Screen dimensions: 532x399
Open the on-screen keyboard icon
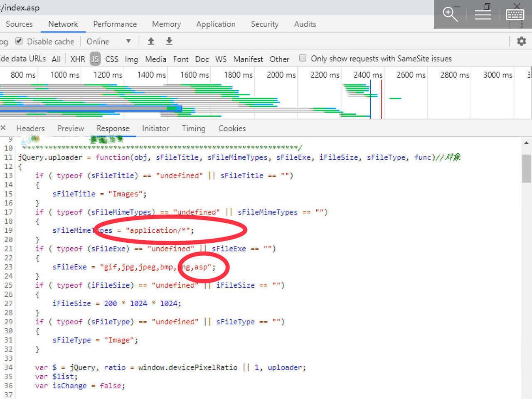(x=515, y=15)
